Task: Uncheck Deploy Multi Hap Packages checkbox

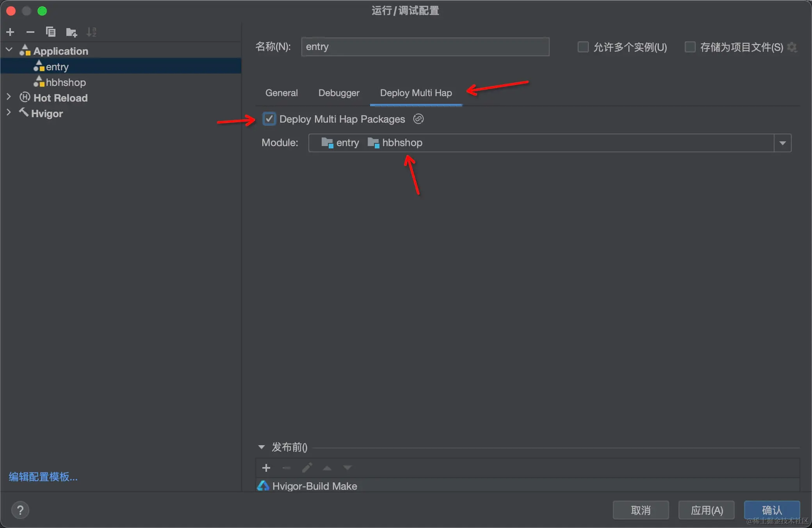Action: point(269,119)
